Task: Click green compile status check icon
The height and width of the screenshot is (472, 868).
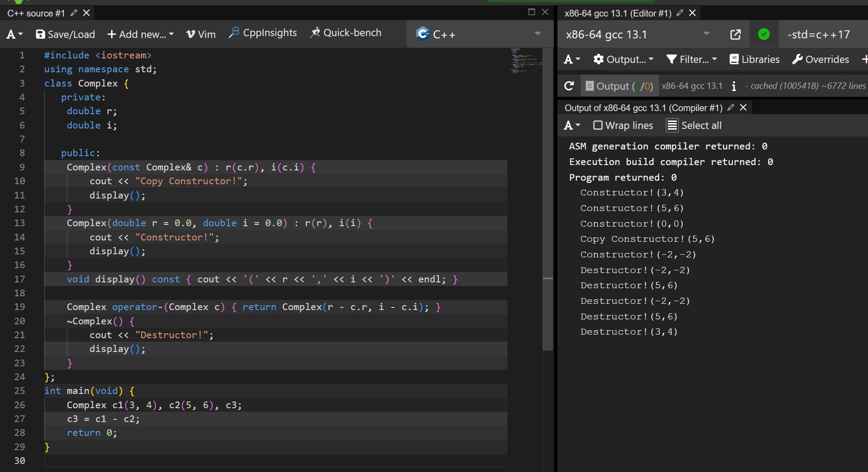Action: pyautogui.click(x=764, y=34)
